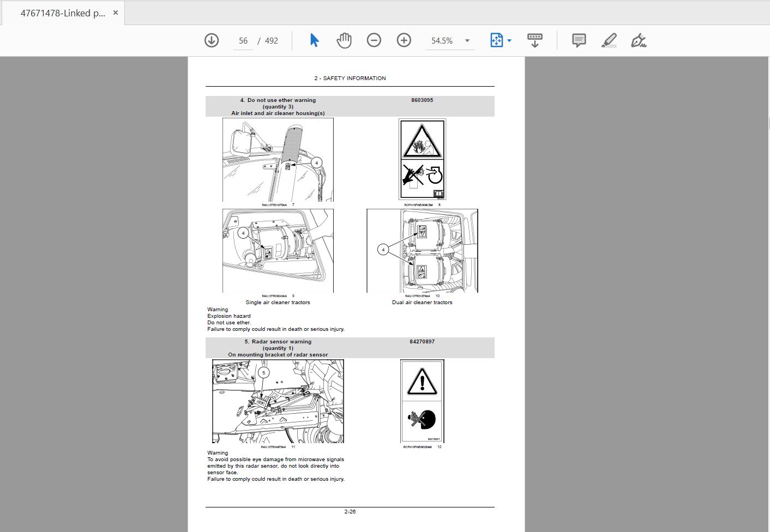Click the part number 8603095
Viewport: 770px width, 532px height.
tap(422, 100)
